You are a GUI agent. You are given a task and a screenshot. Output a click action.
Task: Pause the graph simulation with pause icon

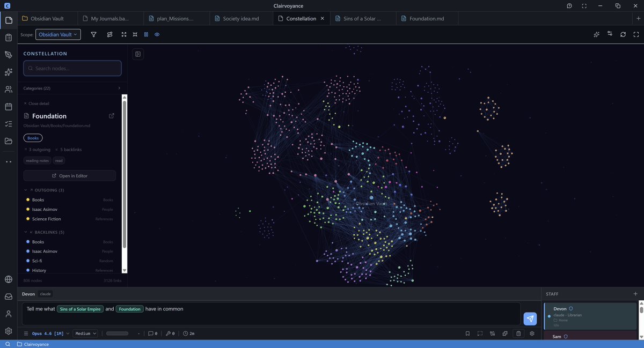click(x=146, y=34)
